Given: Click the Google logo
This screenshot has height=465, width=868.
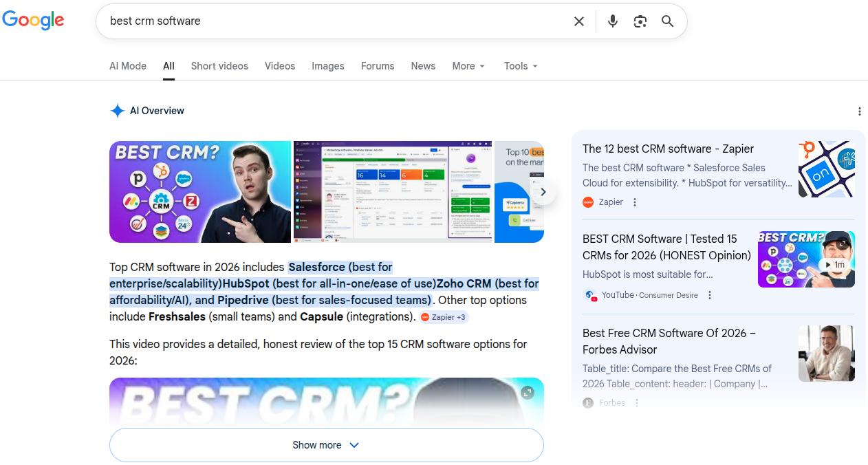Looking at the screenshot, I should [33, 20].
